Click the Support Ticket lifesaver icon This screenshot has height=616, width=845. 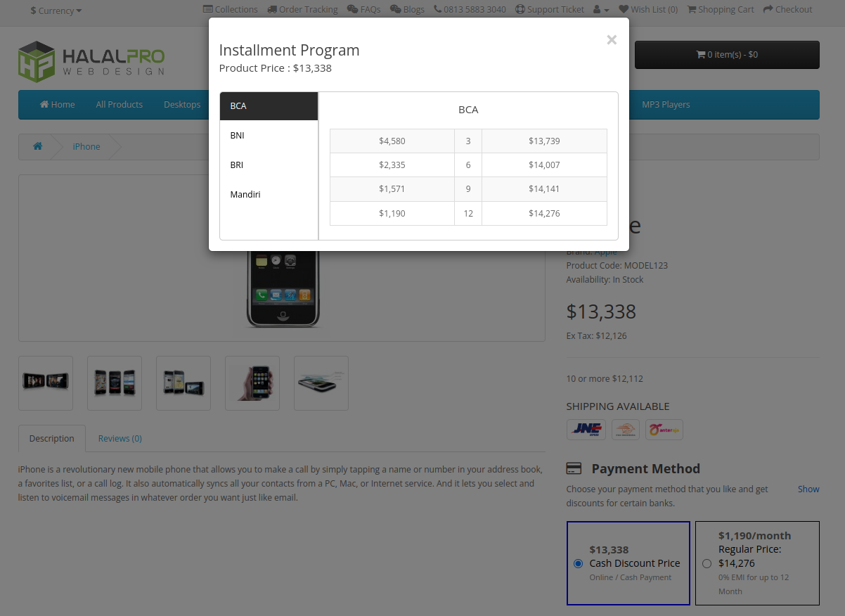tap(520, 9)
